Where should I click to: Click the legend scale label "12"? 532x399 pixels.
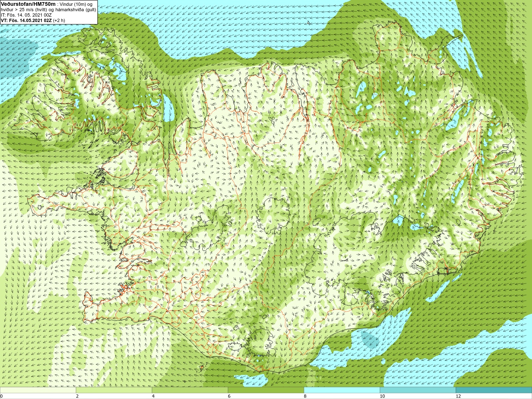pyautogui.click(x=458, y=396)
